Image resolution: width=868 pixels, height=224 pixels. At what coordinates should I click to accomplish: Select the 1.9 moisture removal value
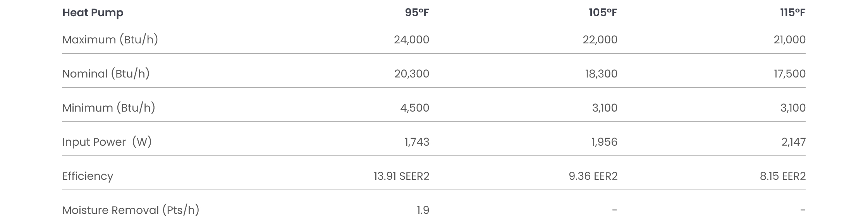tap(423, 210)
